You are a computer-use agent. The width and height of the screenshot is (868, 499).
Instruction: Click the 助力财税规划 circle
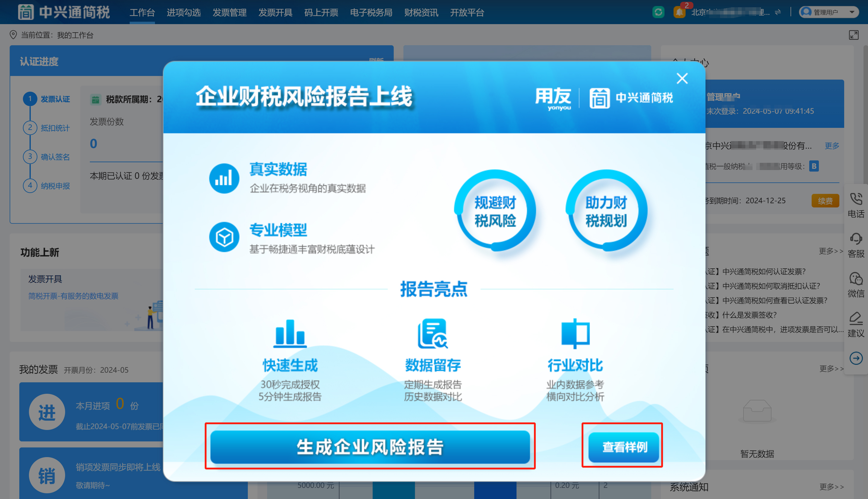tap(606, 210)
